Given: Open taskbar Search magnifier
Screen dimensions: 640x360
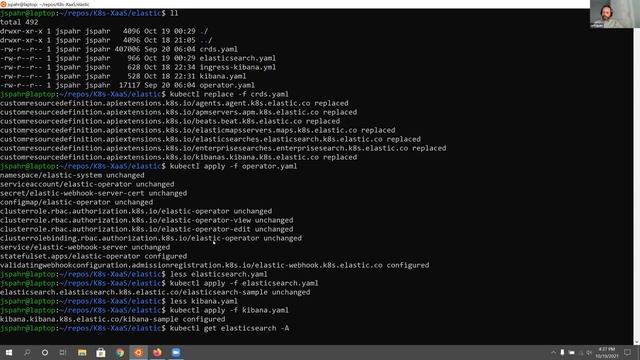Looking at the screenshot, I should click(27, 353).
